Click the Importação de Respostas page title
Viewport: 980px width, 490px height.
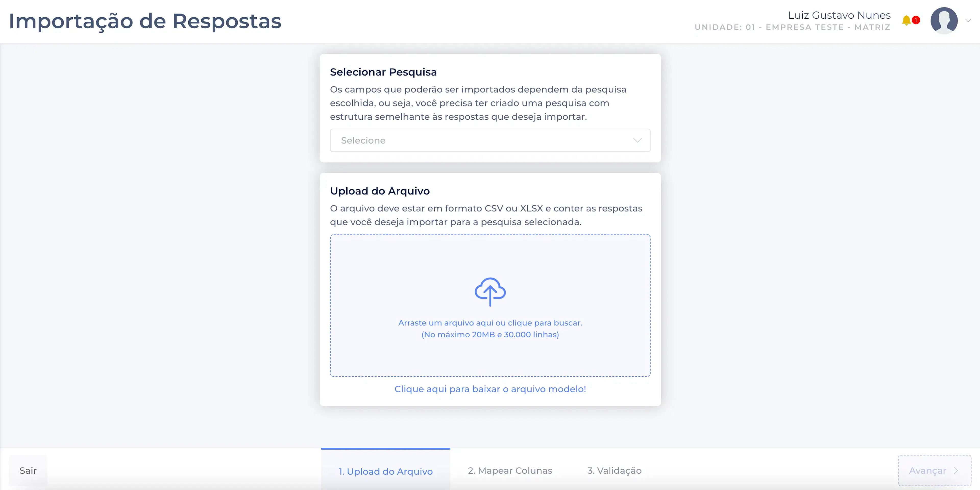145,21
